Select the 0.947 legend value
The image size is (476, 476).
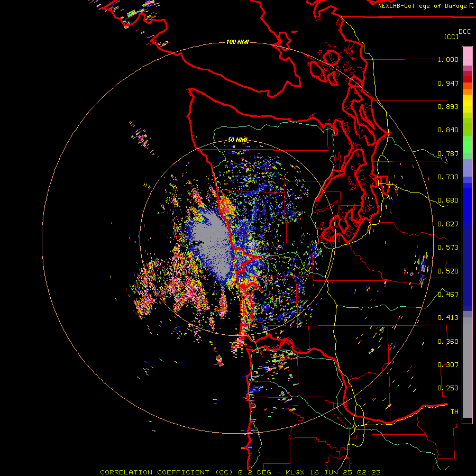point(448,83)
